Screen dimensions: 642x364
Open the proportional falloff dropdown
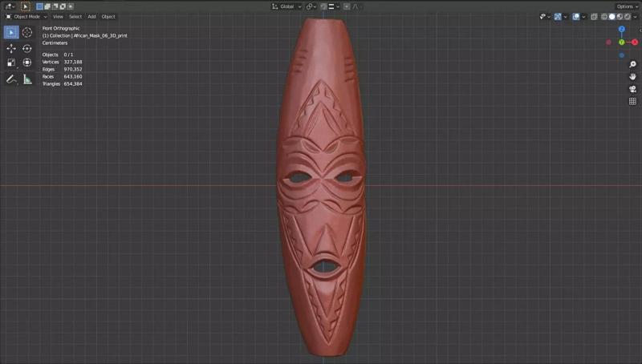click(356, 6)
